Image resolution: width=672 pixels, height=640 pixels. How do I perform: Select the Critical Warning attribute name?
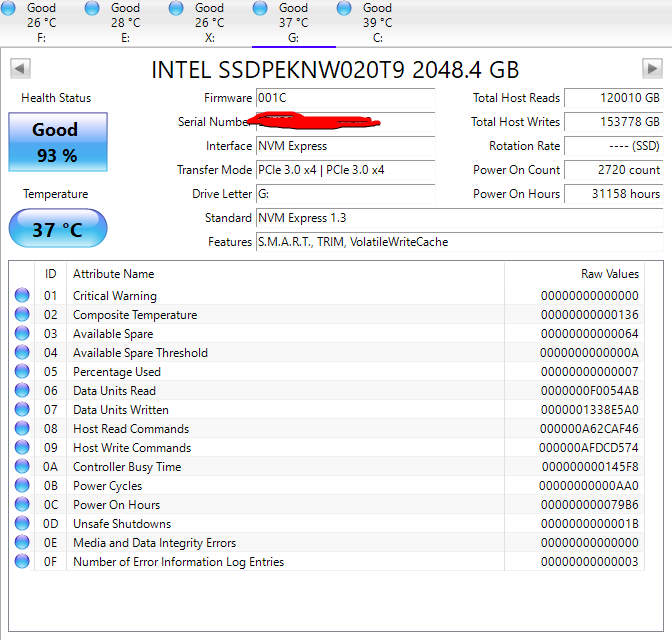tap(115, 296)
